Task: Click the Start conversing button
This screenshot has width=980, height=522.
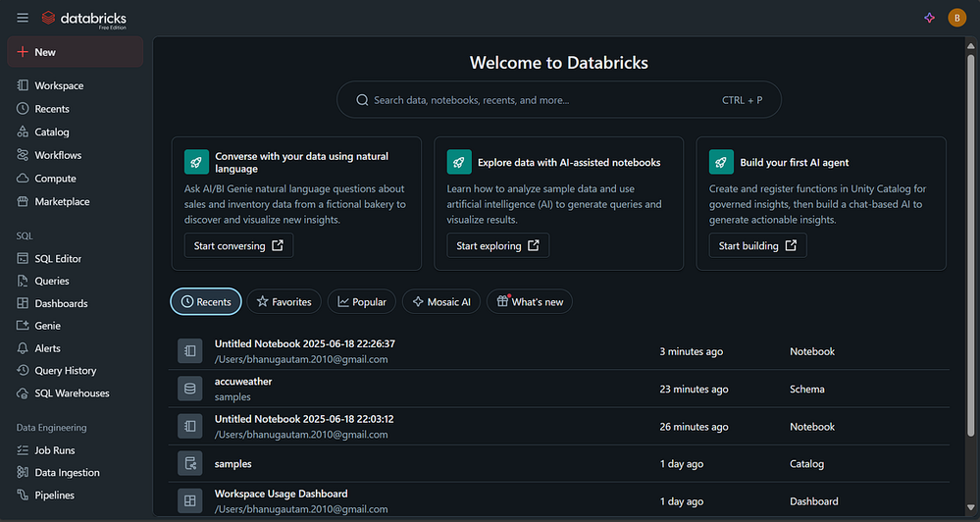Action: coord(238,245)
